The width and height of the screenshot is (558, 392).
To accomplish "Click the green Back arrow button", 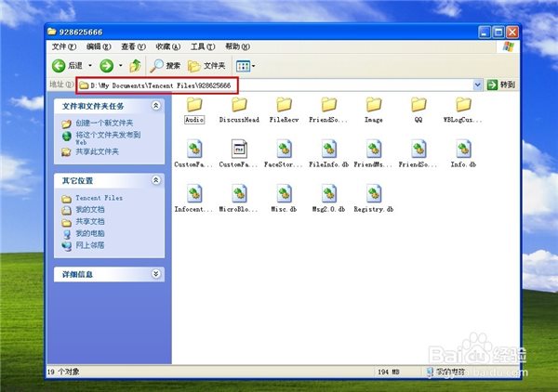I will point(60,66).
